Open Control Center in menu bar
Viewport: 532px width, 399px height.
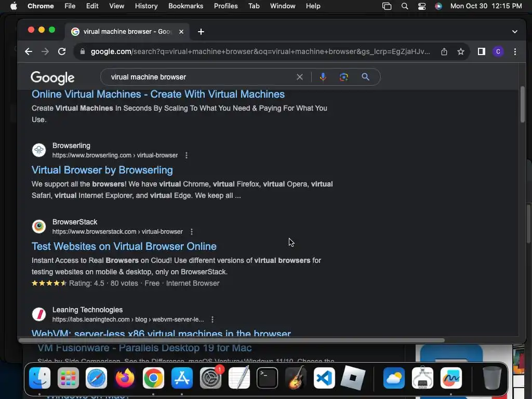(x=422, y=6)
